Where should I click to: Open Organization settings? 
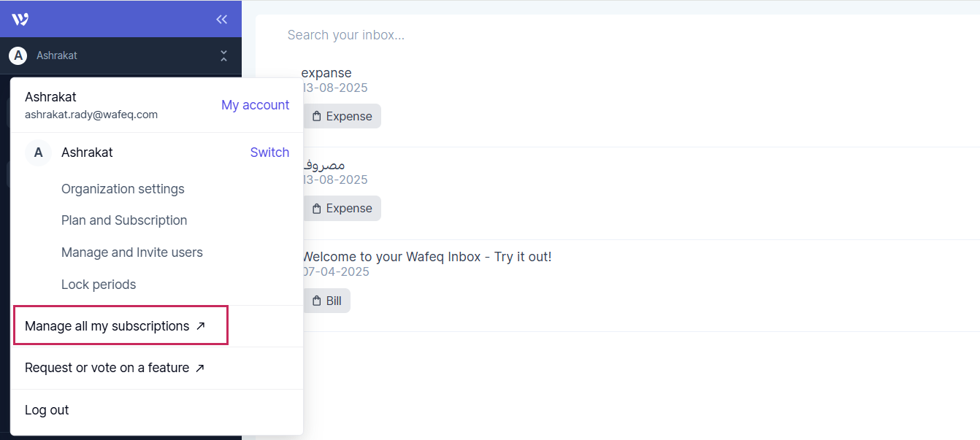click(x=123, y=188)
